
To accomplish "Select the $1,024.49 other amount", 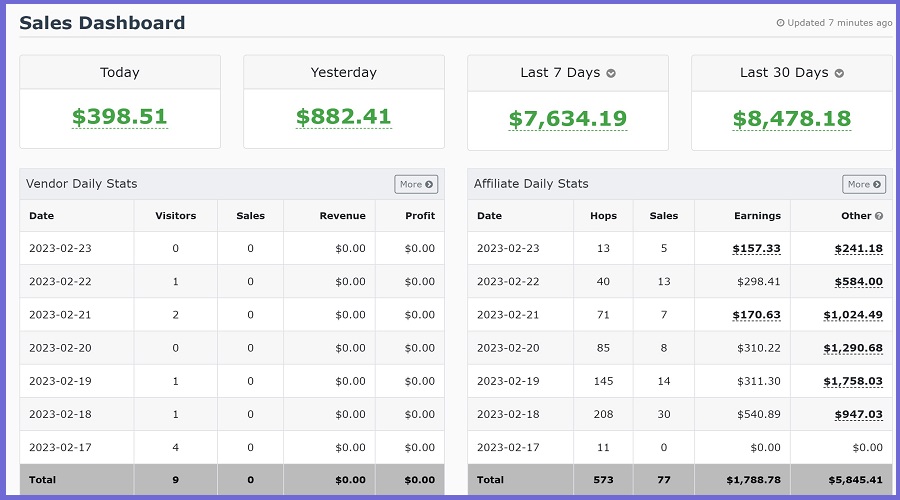I will (853, 315).
